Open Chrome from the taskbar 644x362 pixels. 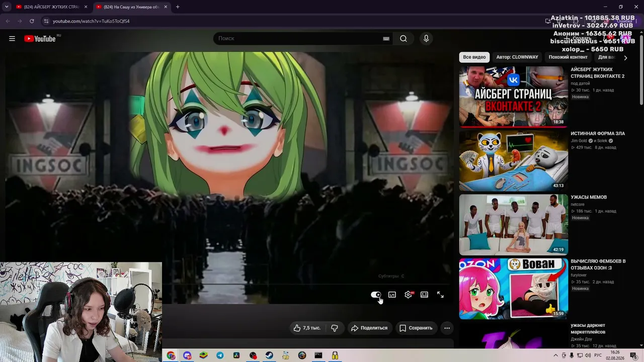171,355
